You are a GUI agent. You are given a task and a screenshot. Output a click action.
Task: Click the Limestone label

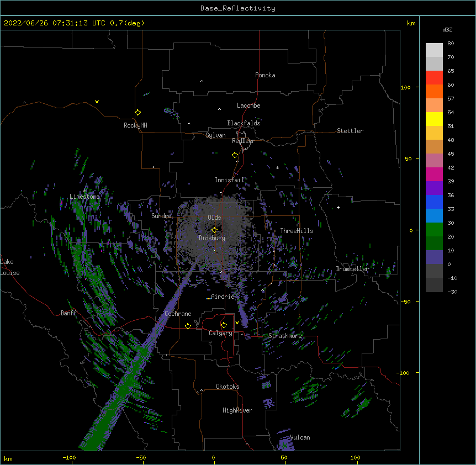coord(84,197)
